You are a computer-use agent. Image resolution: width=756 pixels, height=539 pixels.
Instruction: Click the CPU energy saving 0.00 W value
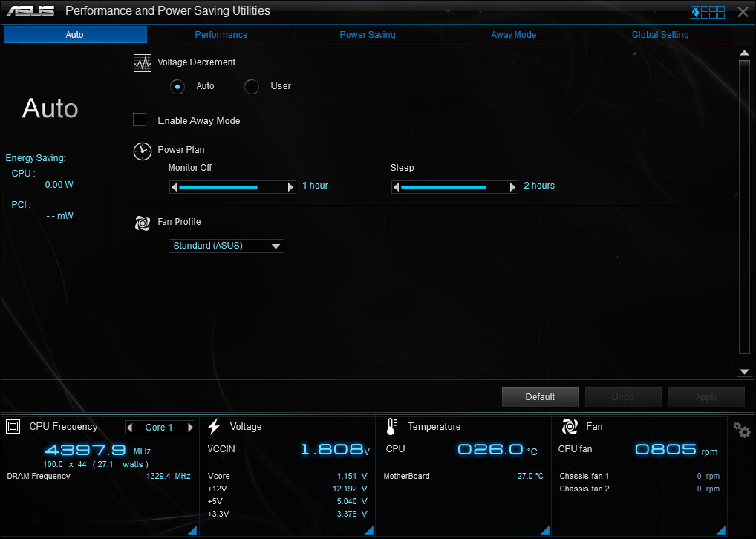pos(59,185)
